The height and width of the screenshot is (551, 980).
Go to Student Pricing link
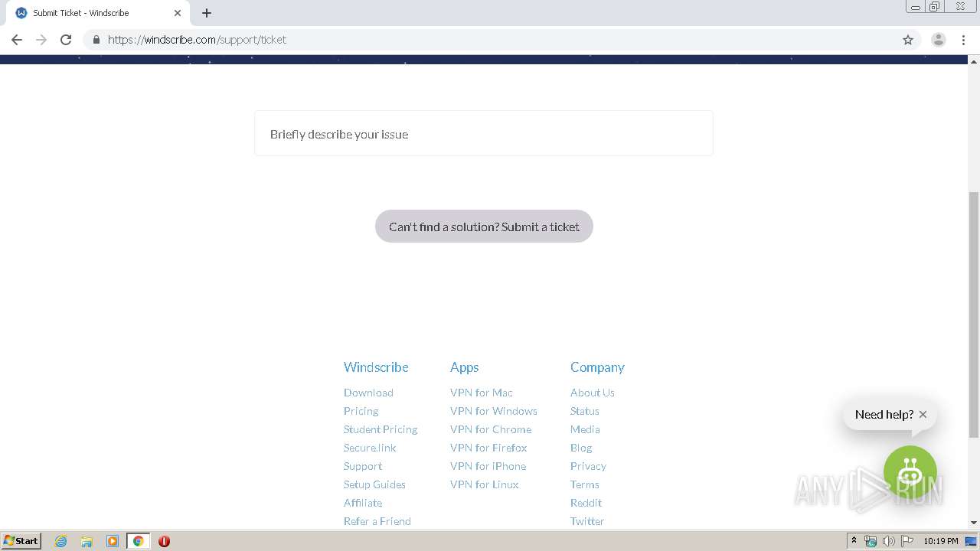pos(381,429)
